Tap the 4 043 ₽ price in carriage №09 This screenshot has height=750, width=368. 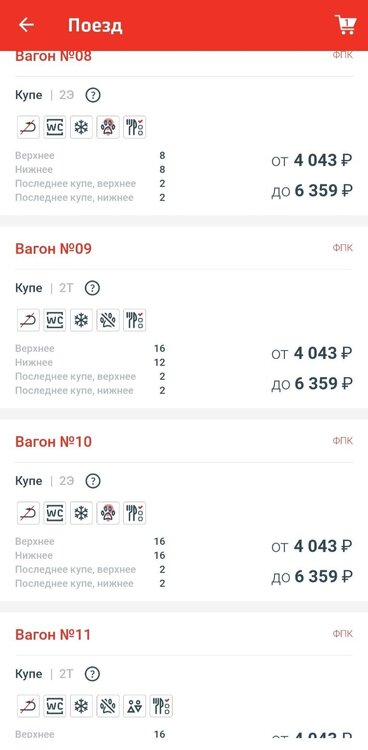coord(323,353)
